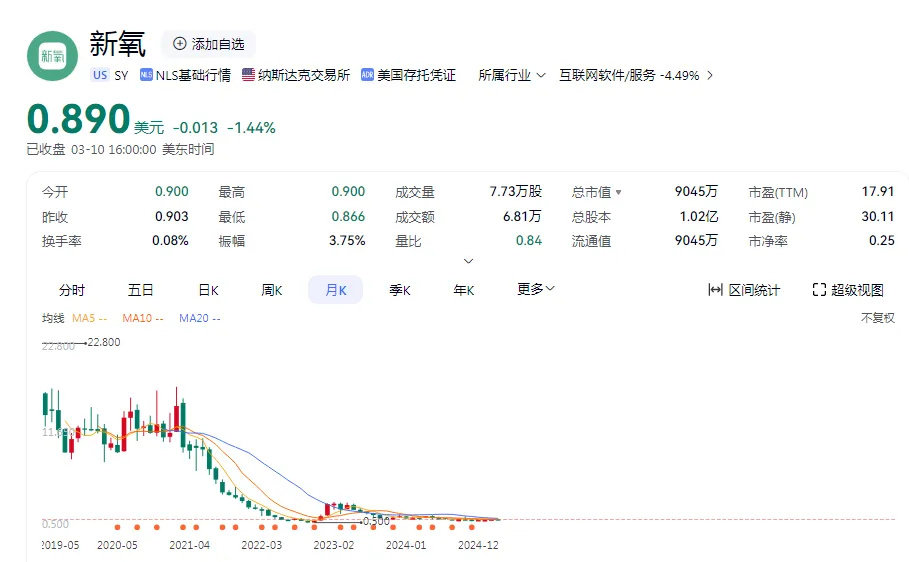Screen dimensions: 909x562
Task: Open the 超级视图 super view
Action: pos(848,289)
